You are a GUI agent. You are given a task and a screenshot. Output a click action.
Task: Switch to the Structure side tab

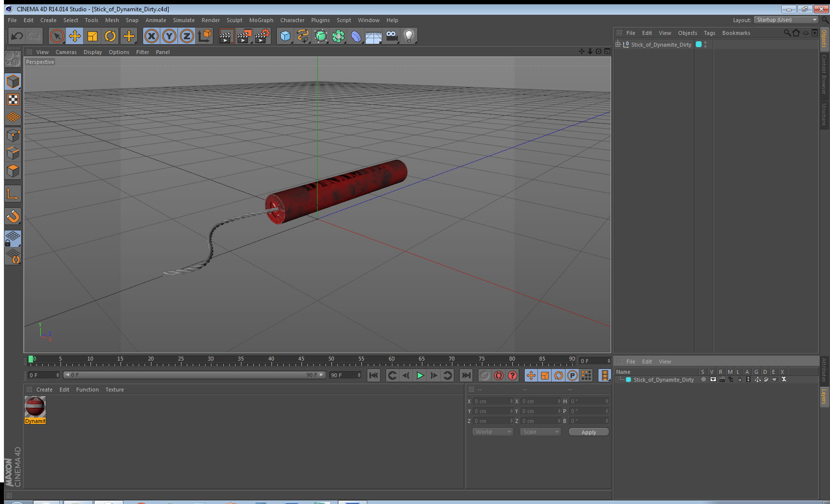pyautogui.click(x=824, y=114)
